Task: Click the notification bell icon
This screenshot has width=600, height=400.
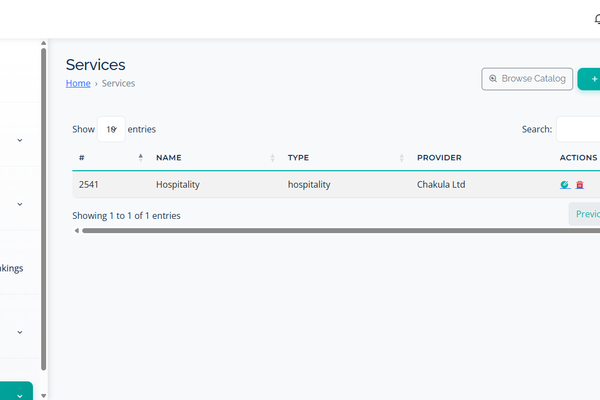Action: [597, 19]
